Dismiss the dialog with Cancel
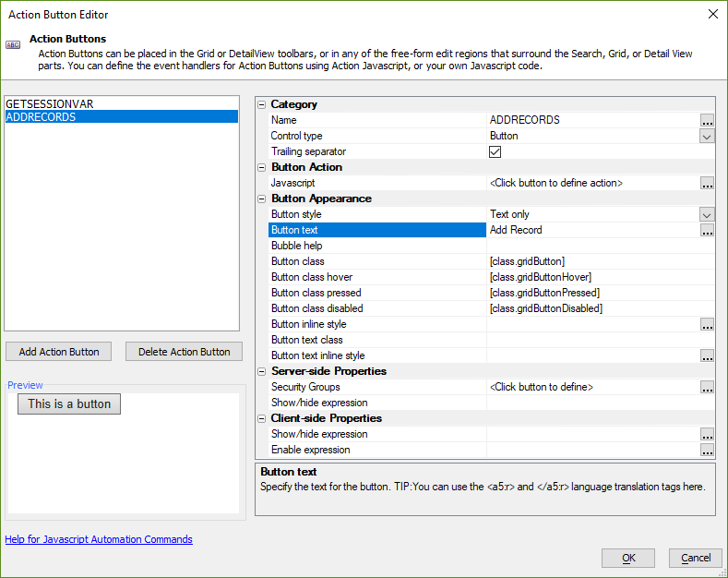The image size is (728, 578). click(696, 558)
